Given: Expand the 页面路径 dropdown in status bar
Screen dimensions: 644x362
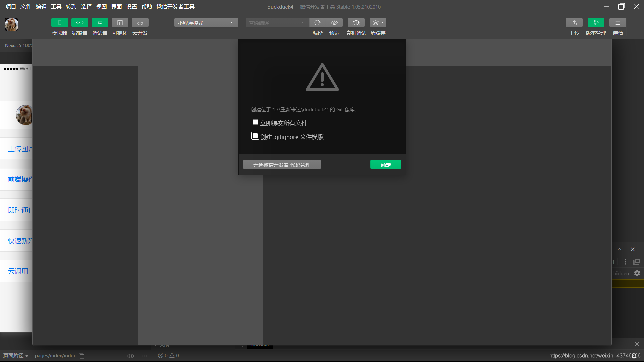Looking at the screenshot, I should [16, 356].
